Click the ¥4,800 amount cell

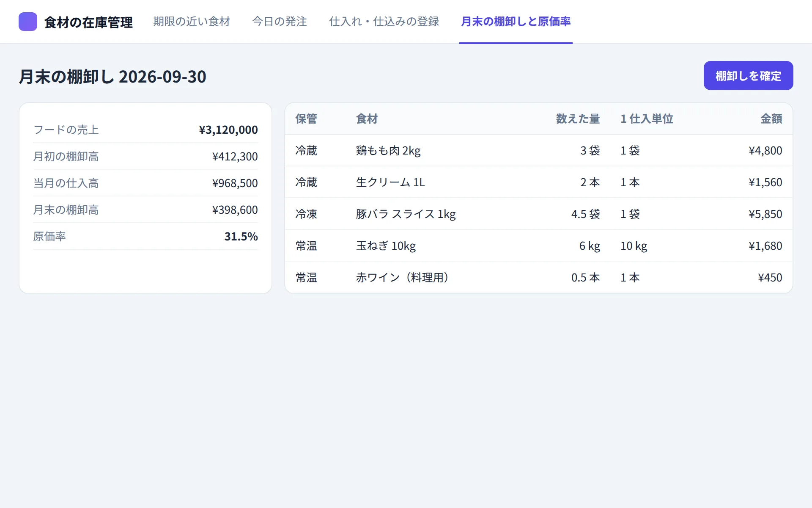pos(765,151)
